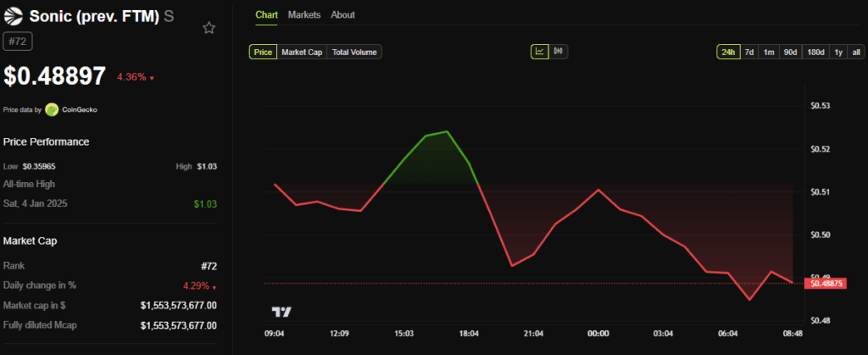The image size is (868, 355).
Task: Select the Price chart mode
Action: [263, 52]
